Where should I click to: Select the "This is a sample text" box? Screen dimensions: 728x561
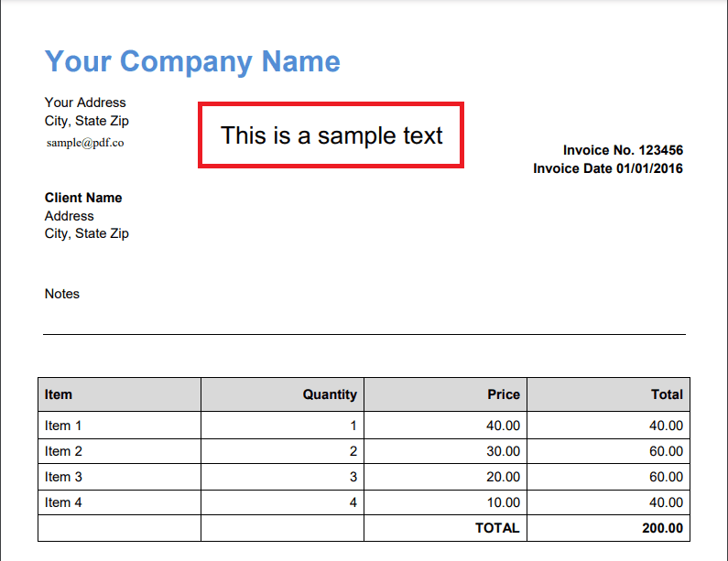(x=331, y=135)
